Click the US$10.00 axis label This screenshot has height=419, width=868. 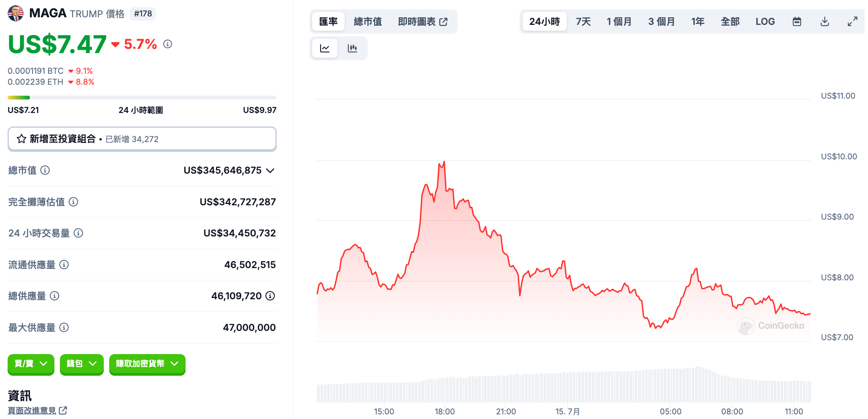point(839,156)
